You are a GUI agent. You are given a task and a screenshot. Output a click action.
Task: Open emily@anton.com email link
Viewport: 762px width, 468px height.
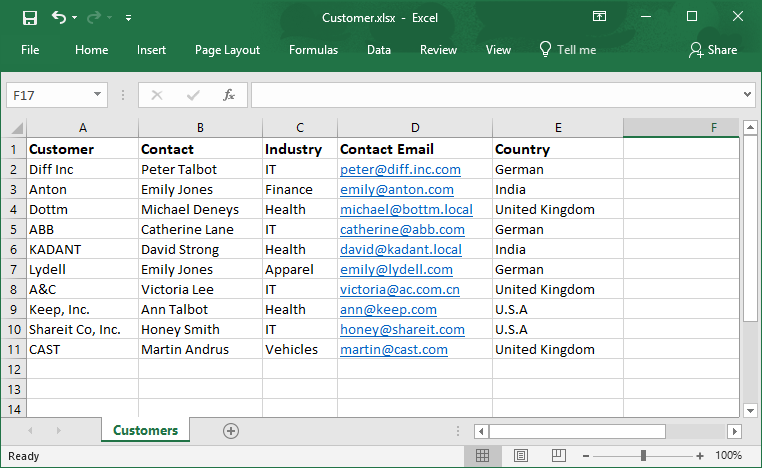(x=397, y=190)
